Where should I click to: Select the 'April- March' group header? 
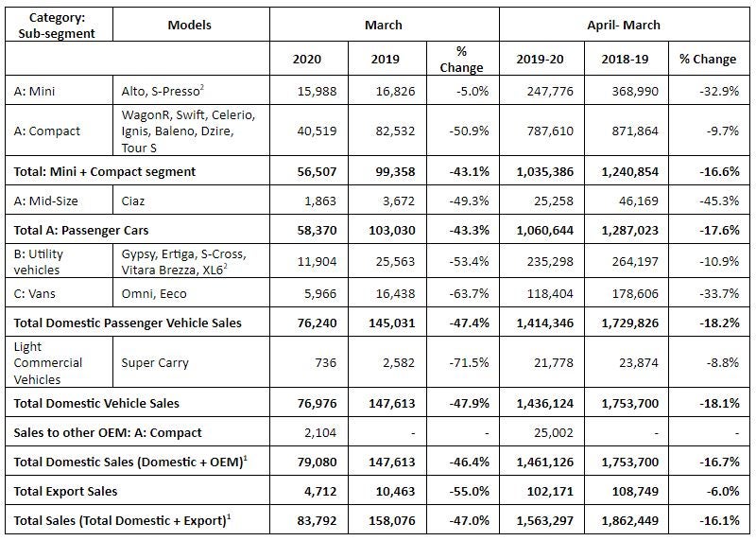[x=624, y=26]
